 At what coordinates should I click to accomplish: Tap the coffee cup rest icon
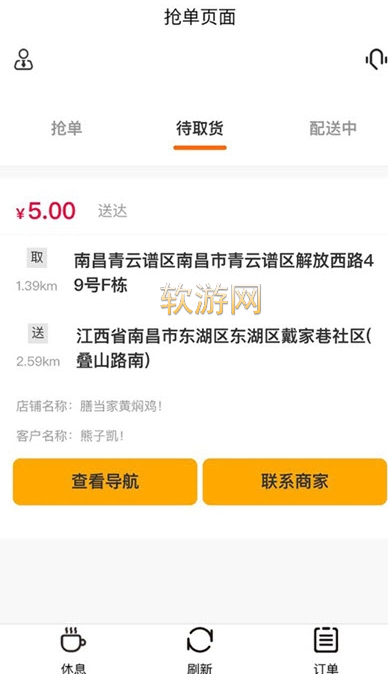pyautogui.click(x=73, y=640)
